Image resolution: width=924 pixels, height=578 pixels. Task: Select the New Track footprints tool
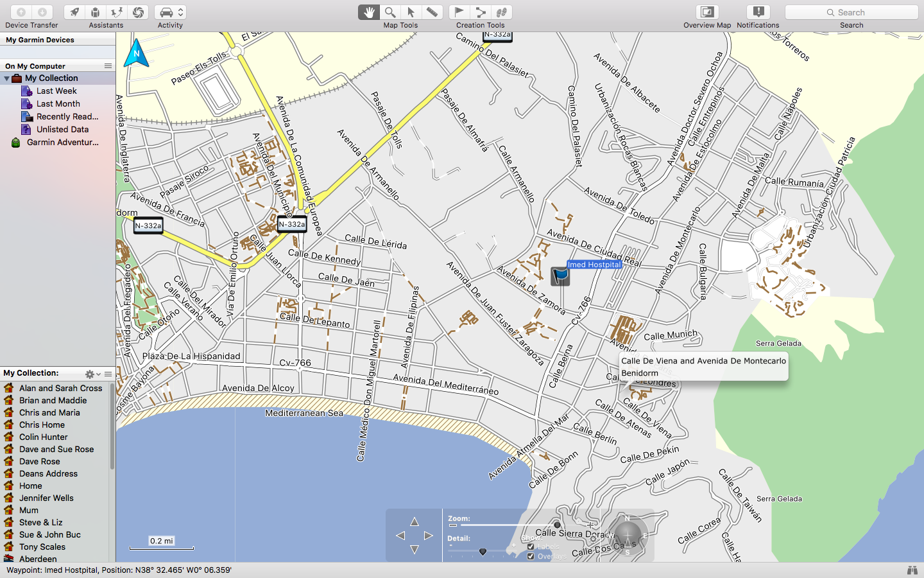pyautogui.click(x=501, y=12)
